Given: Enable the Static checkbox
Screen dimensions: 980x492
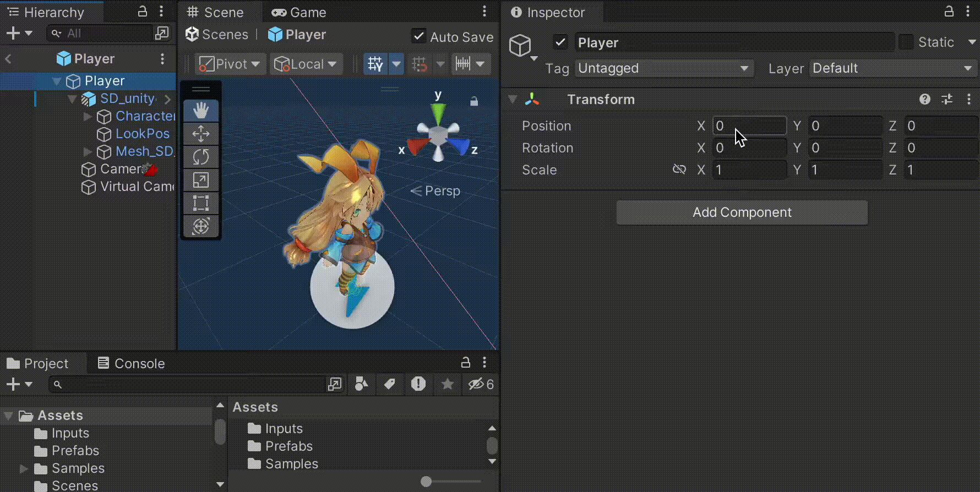Looking at the screenshot, I should pyautogui.click(x=906, y=42).
